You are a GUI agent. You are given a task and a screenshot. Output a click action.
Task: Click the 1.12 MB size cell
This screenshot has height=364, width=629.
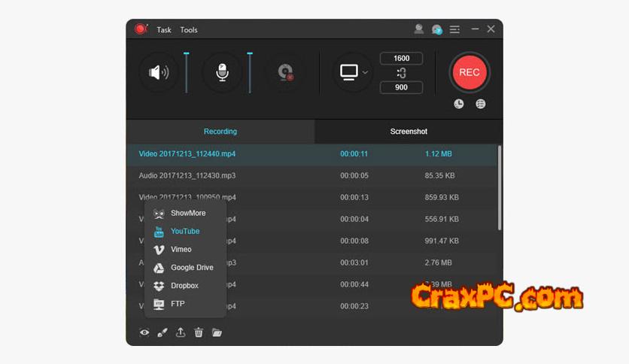coord(439,154)
